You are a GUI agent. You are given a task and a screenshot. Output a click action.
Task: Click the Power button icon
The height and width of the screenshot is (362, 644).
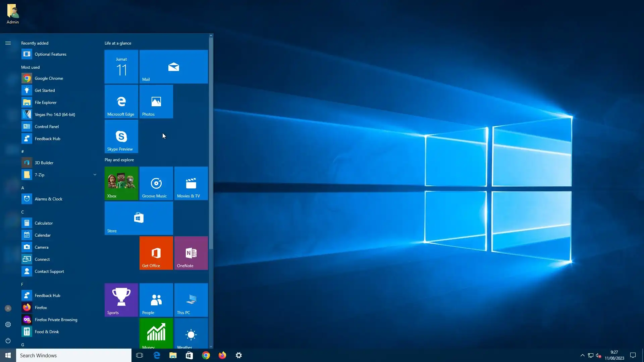click(8, 341)
